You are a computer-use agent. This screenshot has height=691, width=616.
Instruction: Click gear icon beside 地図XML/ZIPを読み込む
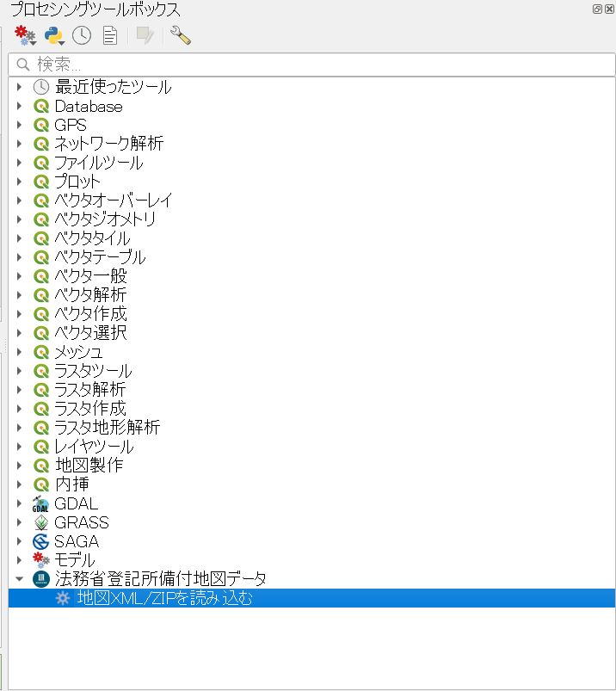[x=63, y=598]
